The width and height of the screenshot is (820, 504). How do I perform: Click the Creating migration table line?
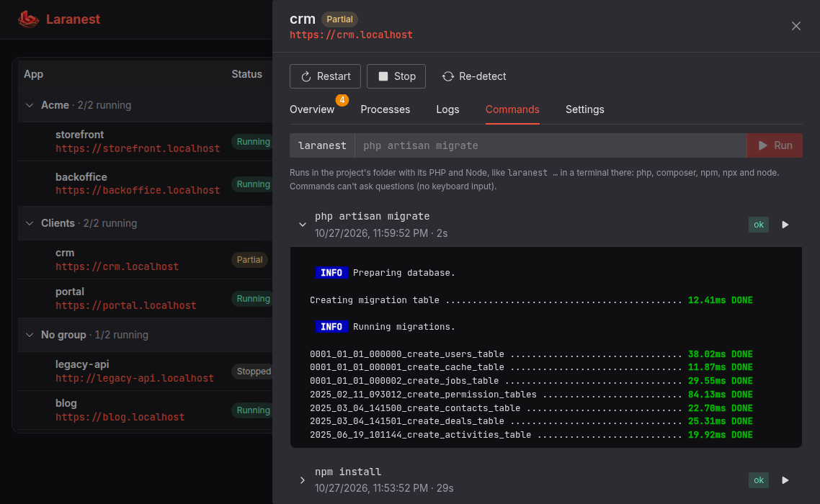(x=531, y=300)
